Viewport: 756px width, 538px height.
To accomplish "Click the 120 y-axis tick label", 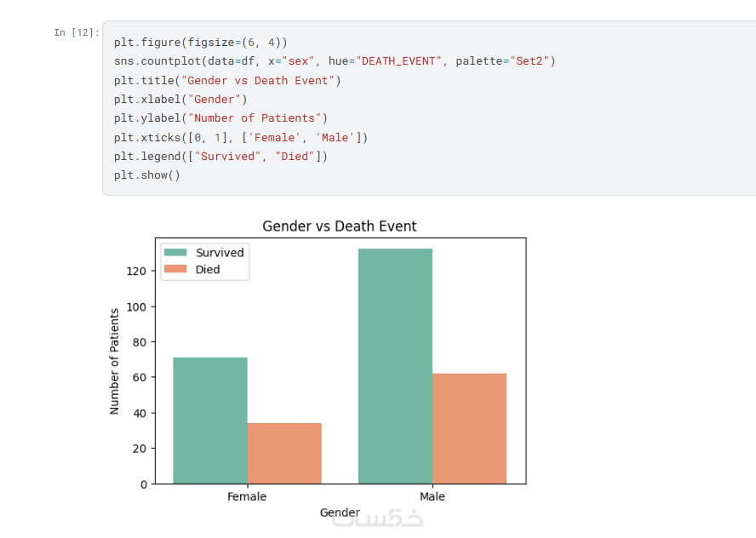I will (136, 271).
